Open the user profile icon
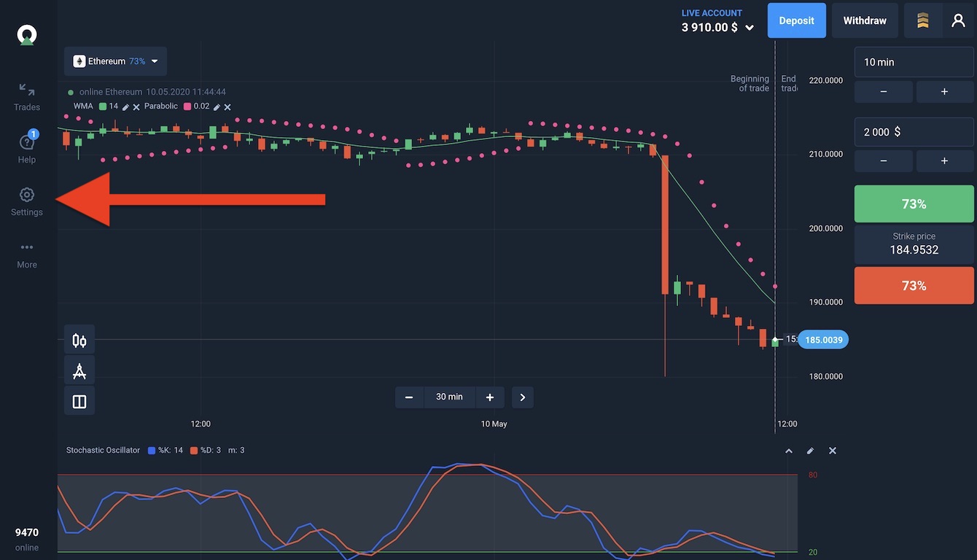The height and width of the screenshot is (560, 977). (x=958, y=20)
